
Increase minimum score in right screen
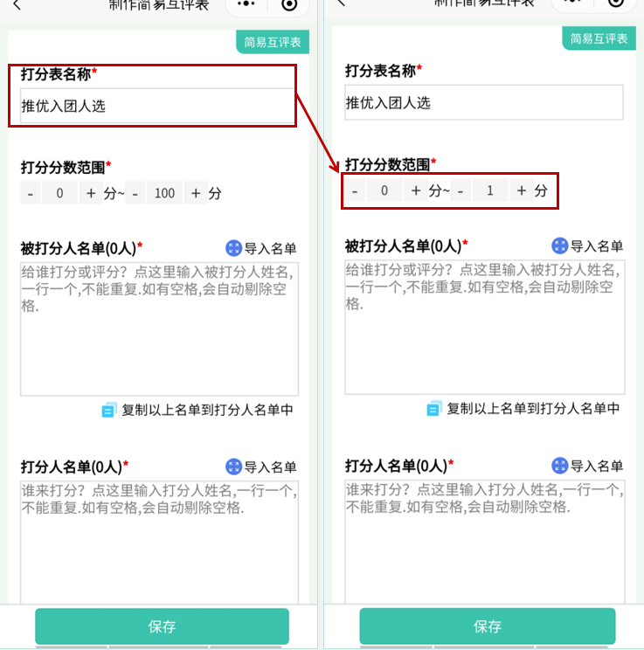click(x=416, y=190)
